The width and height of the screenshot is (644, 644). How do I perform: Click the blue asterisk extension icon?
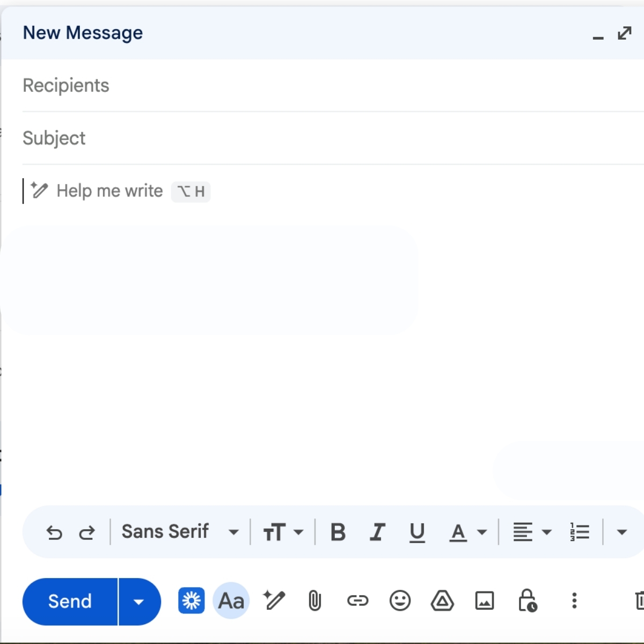(191, 601)
